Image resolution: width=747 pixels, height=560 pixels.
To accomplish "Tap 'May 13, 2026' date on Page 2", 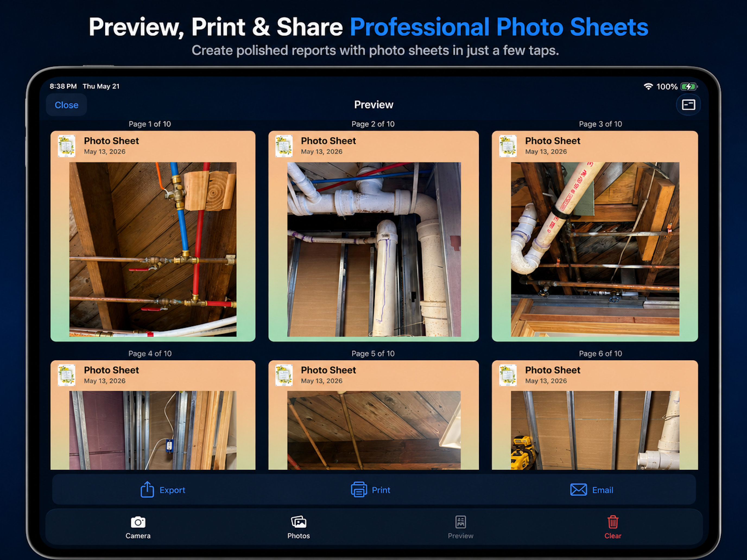I will pyautogui.click(x=321, y=152).
